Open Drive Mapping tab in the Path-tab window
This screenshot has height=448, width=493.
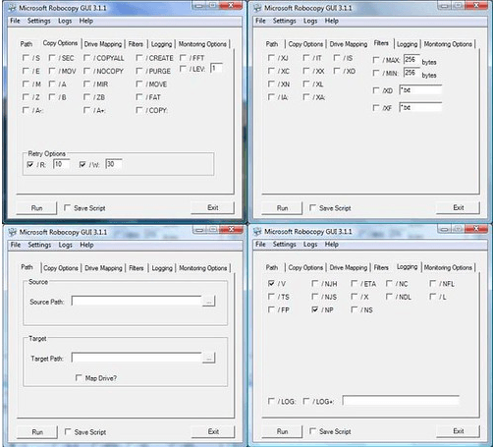pos(103,268)
